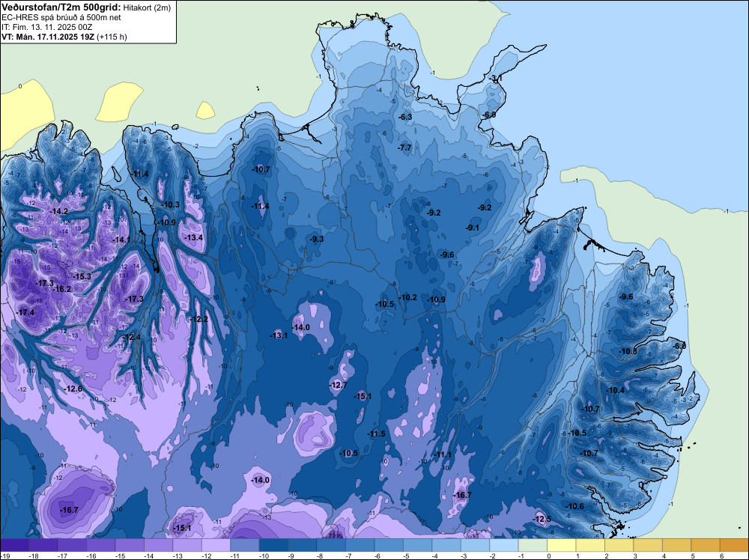Click the -11.5 temperature label

click(377, 433)
